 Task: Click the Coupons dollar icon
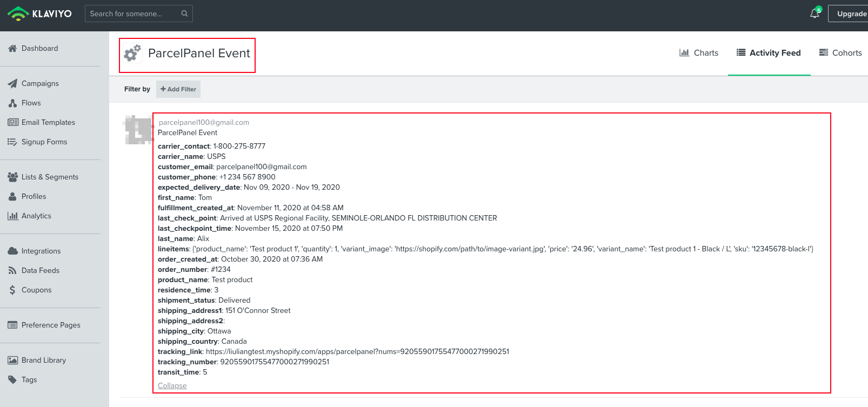[x=12, y=290]
